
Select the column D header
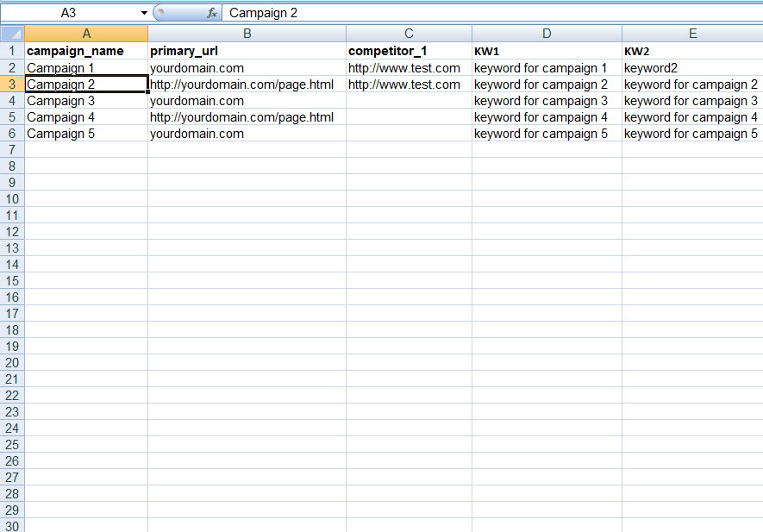click(x=547, y=34)
